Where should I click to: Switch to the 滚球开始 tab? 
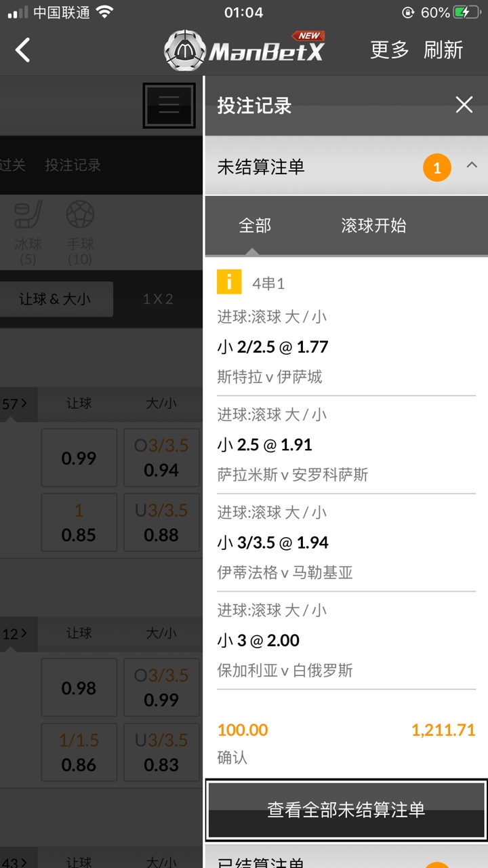(373, 226)
